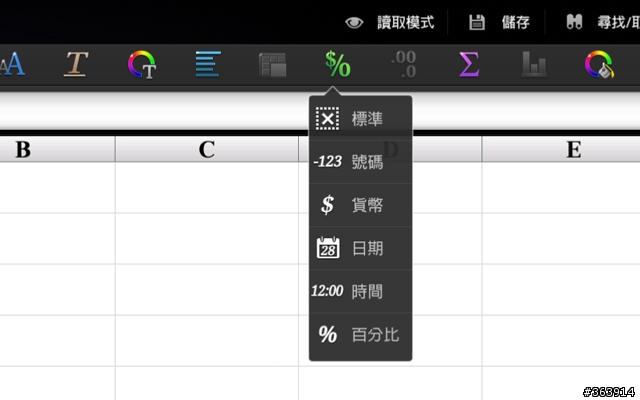Image resolution: width=640 pixels, height=400 pixels.
Task: Click the green $% number format icon
Action: click(338, 64)
